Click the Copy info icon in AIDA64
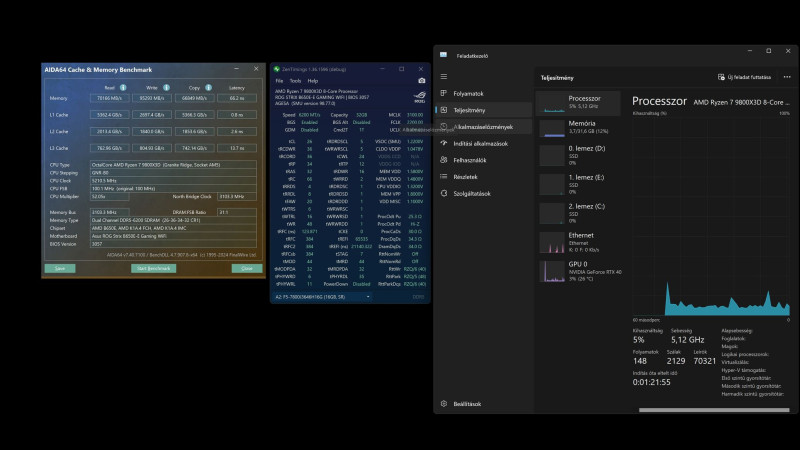 coord(208,88)
